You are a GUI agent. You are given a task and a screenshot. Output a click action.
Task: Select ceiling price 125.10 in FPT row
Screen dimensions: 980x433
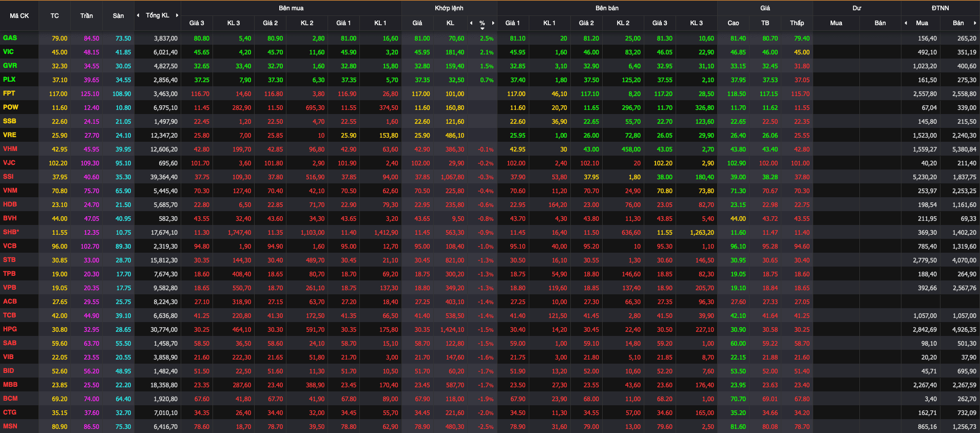90,94
